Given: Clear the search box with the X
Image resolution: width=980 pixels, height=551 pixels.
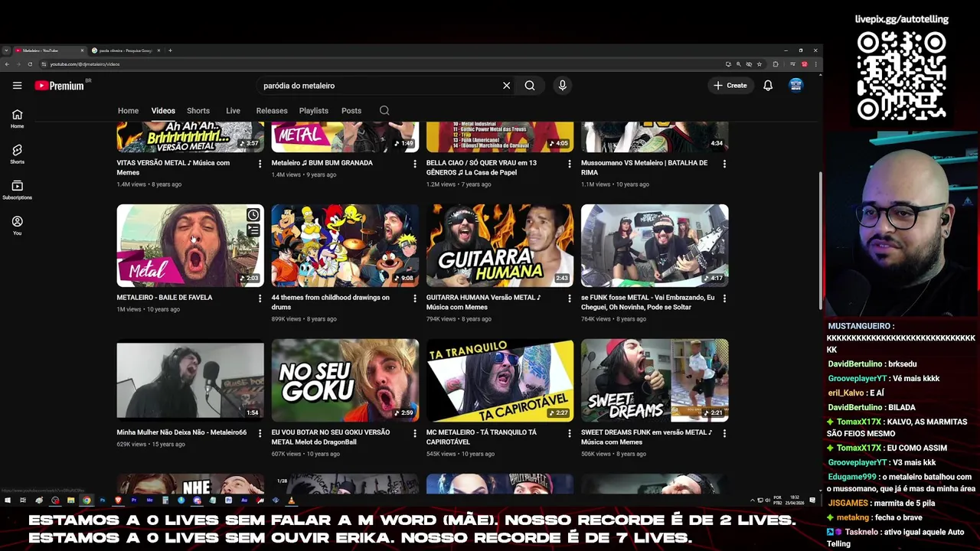Looking at the screenshot, I should tap(506, 86).
